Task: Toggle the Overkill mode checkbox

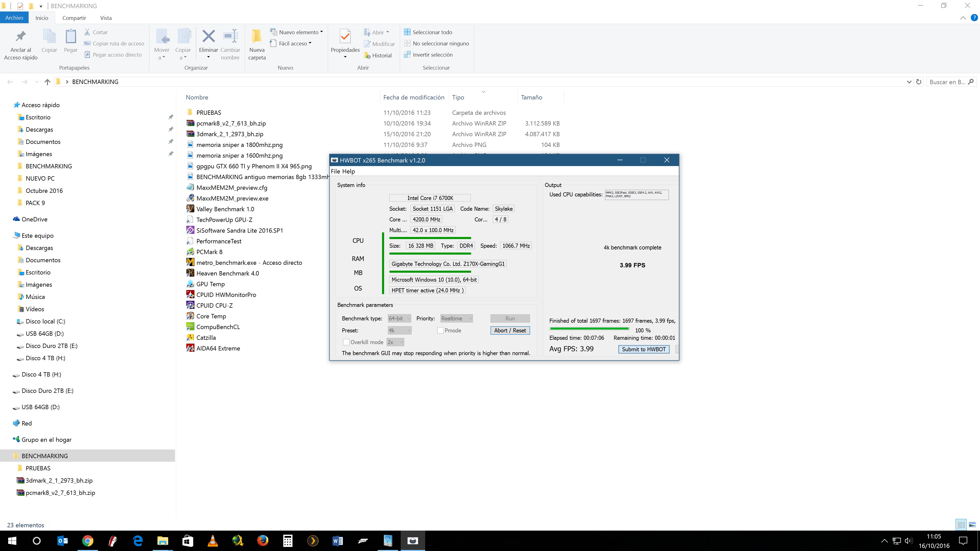Action: (346, 342)
